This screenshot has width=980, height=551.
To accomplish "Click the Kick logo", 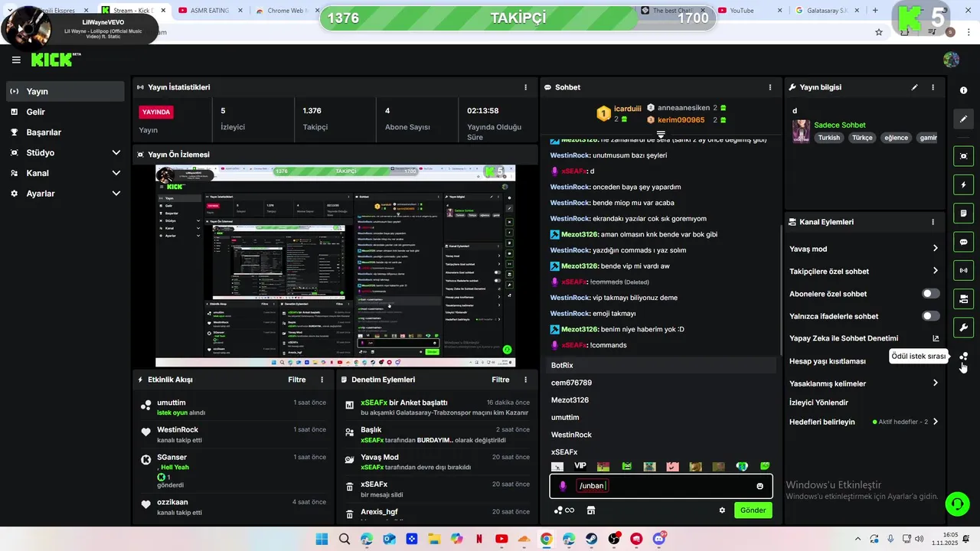I will click(52, 60).
